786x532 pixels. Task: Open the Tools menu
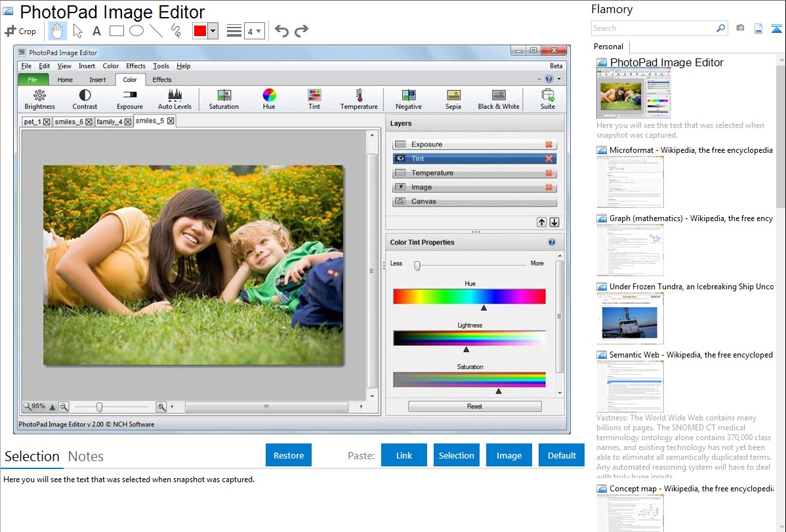point(161,66)
